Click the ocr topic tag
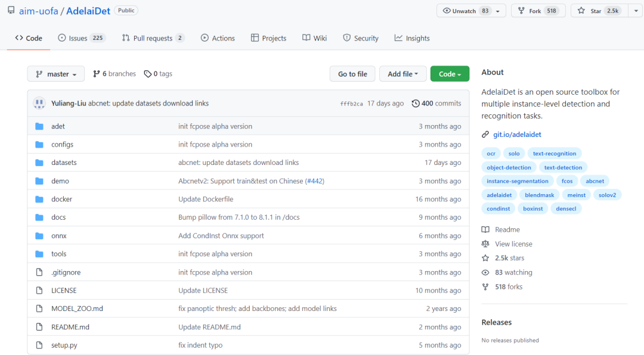Viewport: 644px width, 355px height. click(491, 154)
